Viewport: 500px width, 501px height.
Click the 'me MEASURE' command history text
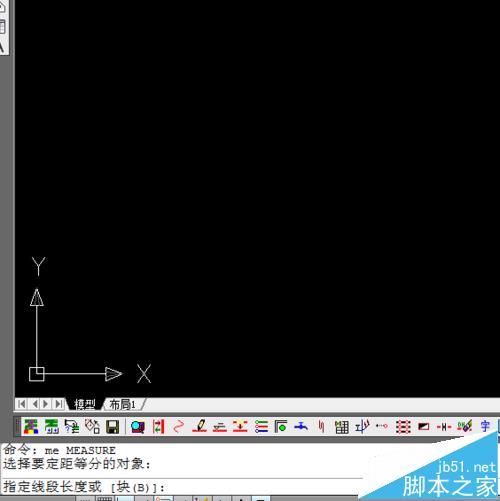click(x=80, y=450)
